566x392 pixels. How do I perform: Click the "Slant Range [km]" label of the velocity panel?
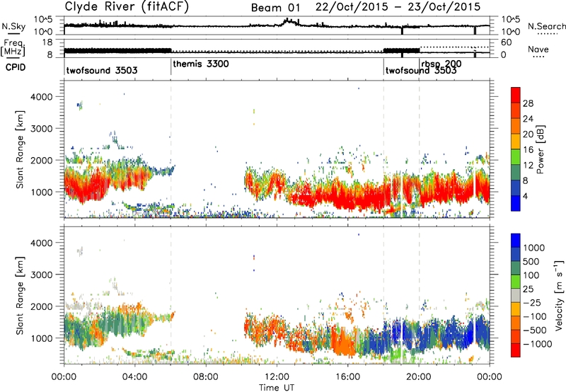(x=20, y=295)
